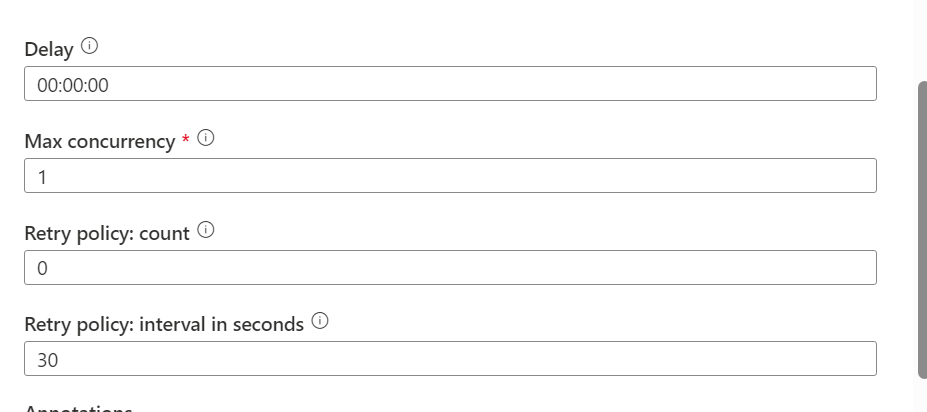This screenshot has width=927, height=412.
Task: Click the scrollbar track above the thumb
Action: [922, 40]
